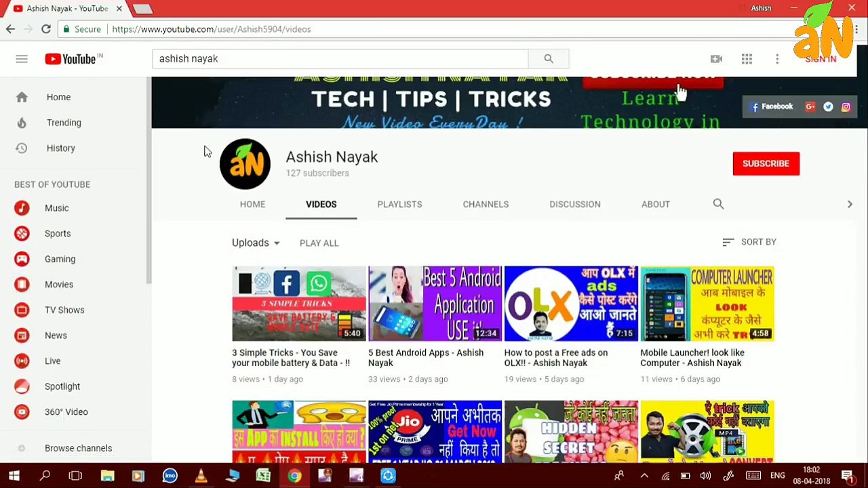
Task: Search within channel using magnifier icon
Action: tap(718, 204)
